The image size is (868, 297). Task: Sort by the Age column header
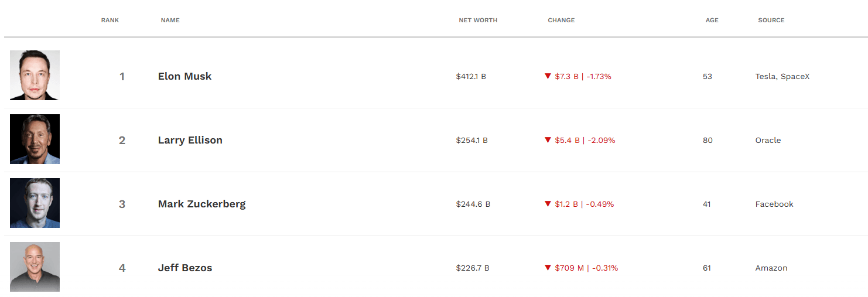click(712, 20)
